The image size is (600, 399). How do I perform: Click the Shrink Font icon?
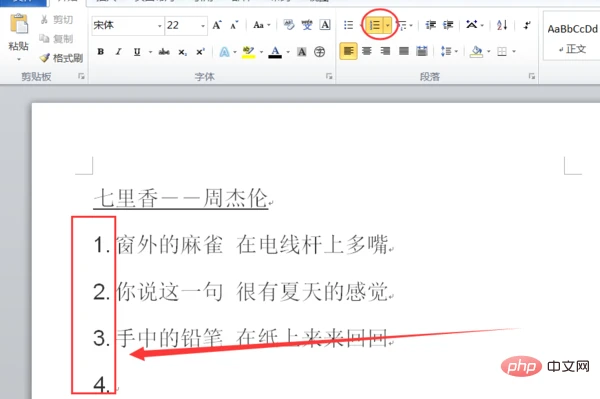234,25
